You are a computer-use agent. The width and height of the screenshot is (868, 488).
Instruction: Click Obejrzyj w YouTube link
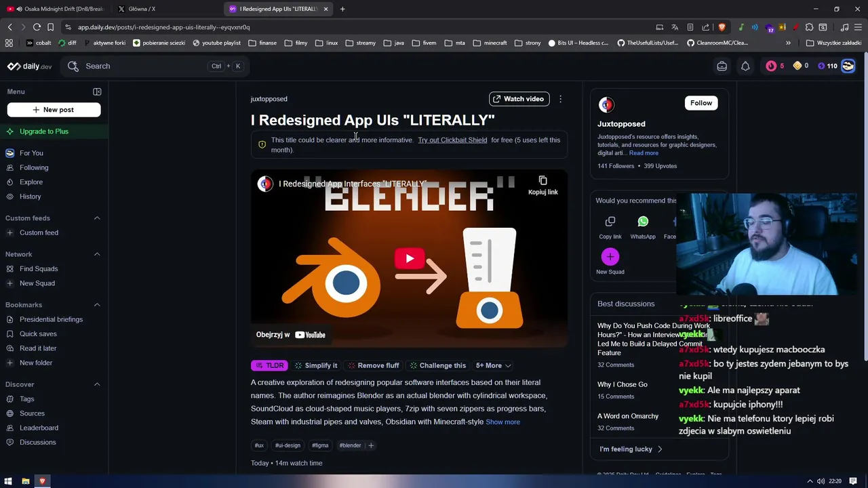click(291, 335)
